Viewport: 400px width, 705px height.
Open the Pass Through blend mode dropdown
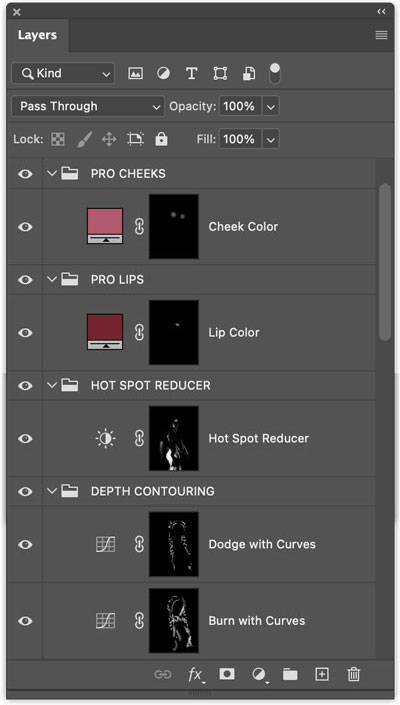(88, 107)
